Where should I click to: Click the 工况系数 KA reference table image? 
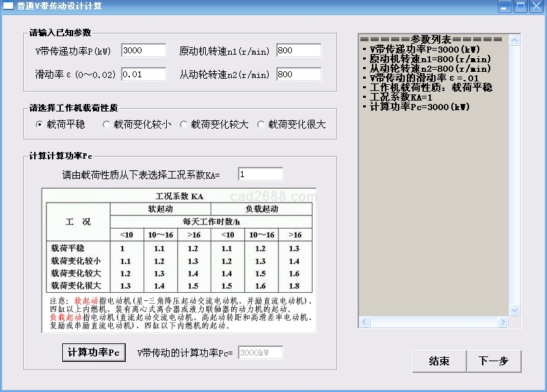(x=179, y=260)
